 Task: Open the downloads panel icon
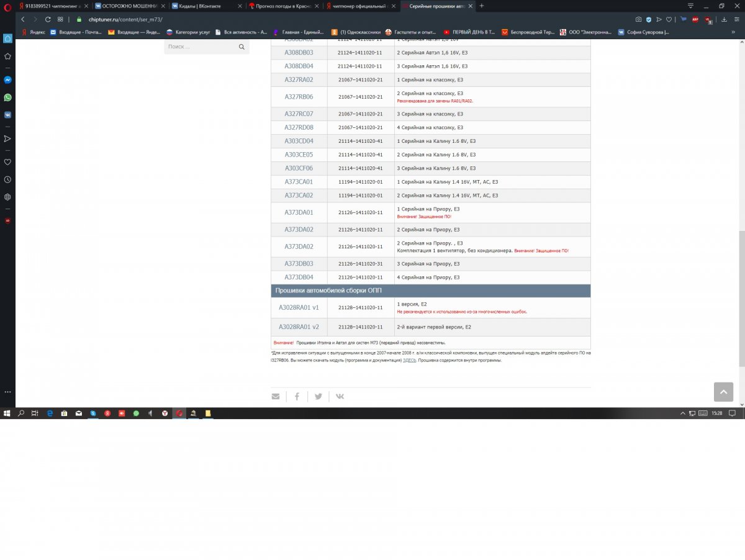pyautogui.click(x=724, y=19)
